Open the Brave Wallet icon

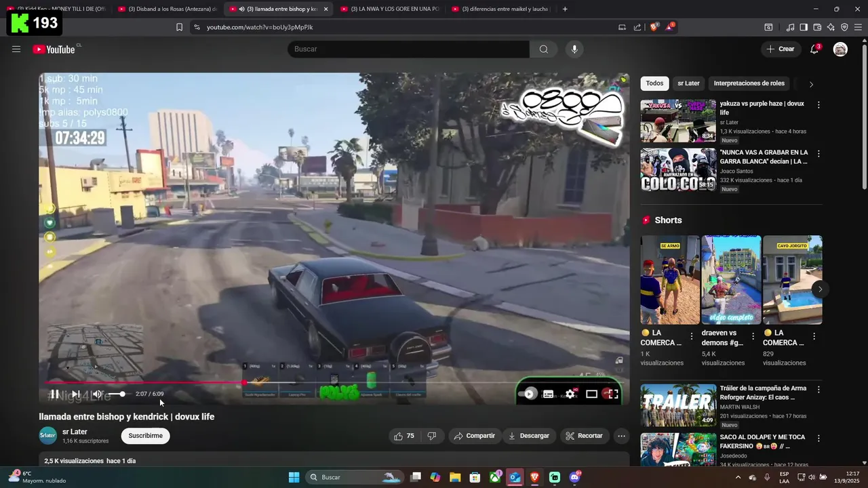pos(817,27)
